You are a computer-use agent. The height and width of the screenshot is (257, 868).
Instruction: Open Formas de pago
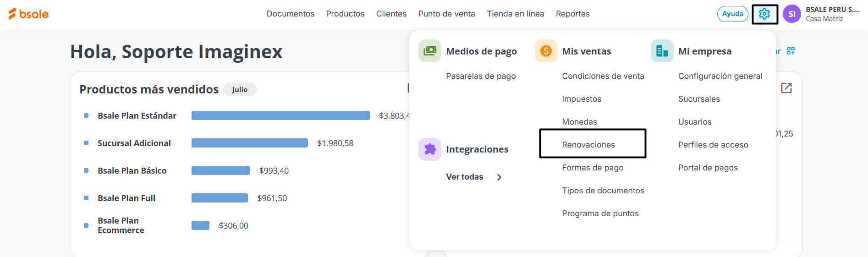click(x=593, y=168)
